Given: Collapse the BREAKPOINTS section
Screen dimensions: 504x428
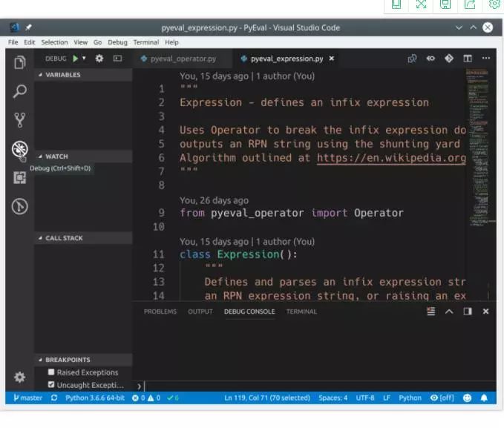Looking at the screenshot, I should 83,360.
